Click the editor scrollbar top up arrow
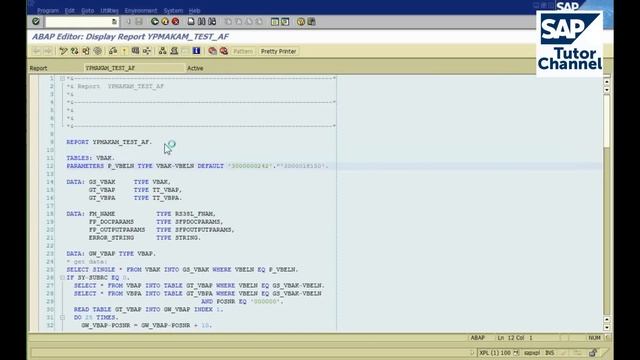The image size is (640, 360). (x=607, y=82)
